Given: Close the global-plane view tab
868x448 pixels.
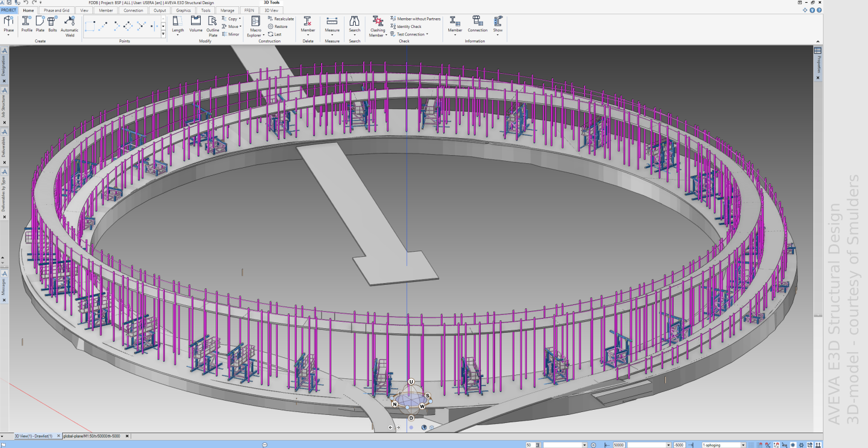Looking at the screenshot, I should point(127,436).
